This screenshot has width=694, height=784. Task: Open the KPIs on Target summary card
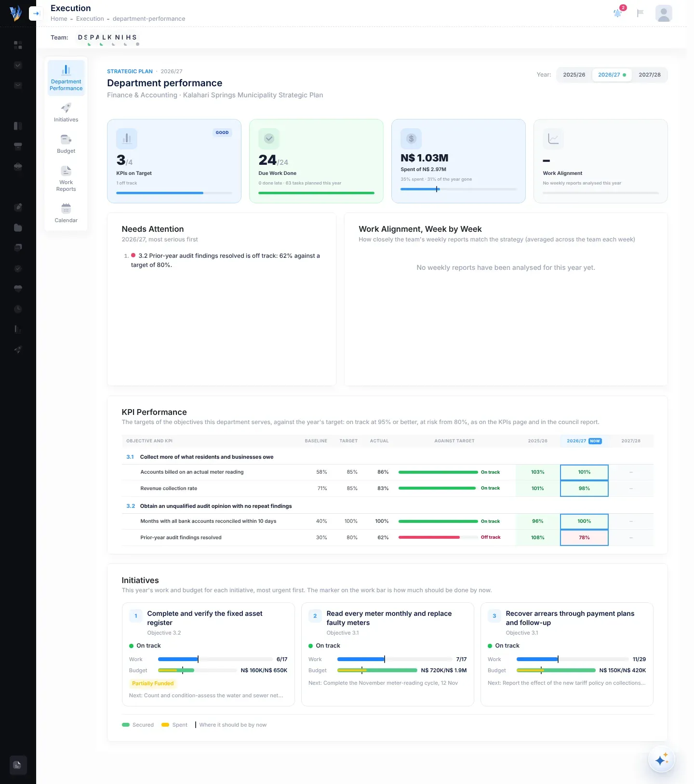click(174, 161)
